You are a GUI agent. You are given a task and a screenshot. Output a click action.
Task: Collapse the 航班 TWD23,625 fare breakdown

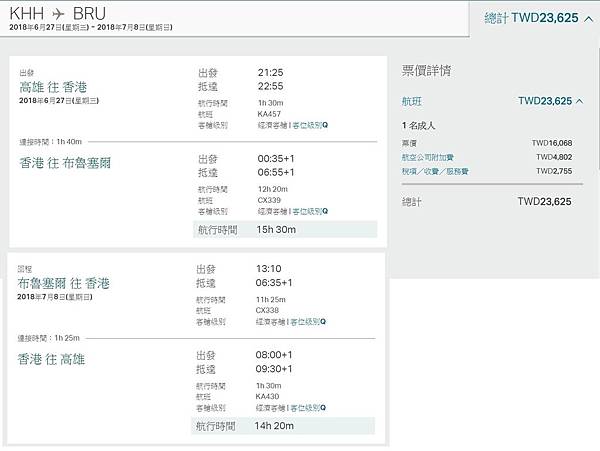[x=578, y=100]
